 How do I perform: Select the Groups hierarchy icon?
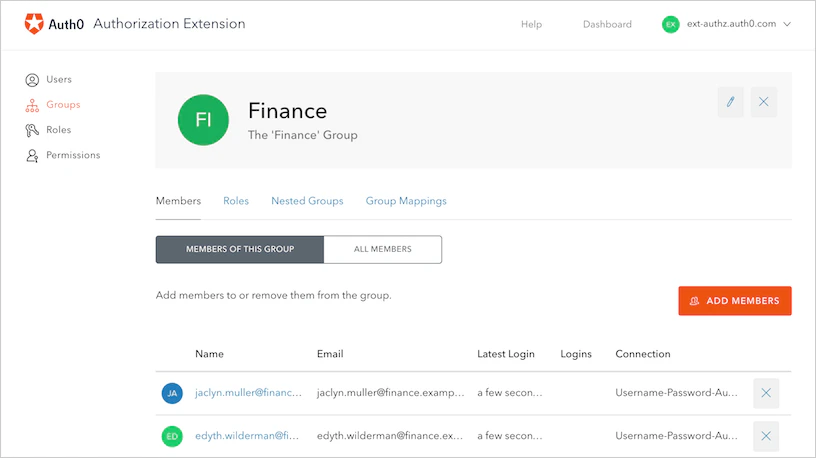click(x=32, y=105)
